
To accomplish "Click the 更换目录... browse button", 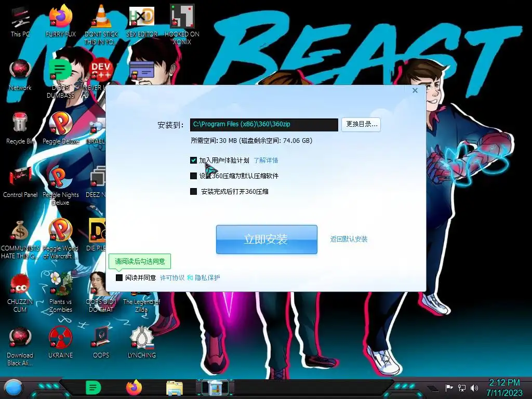I will tap(361, 125).
